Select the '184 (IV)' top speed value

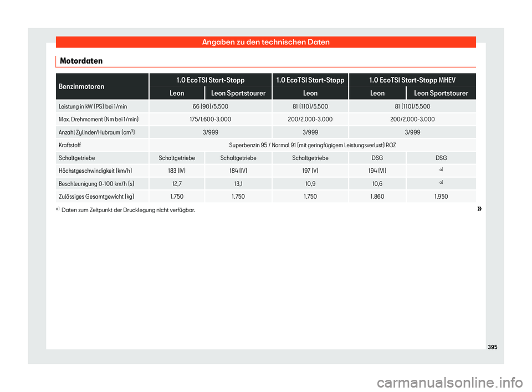click(x=238, y=171)
